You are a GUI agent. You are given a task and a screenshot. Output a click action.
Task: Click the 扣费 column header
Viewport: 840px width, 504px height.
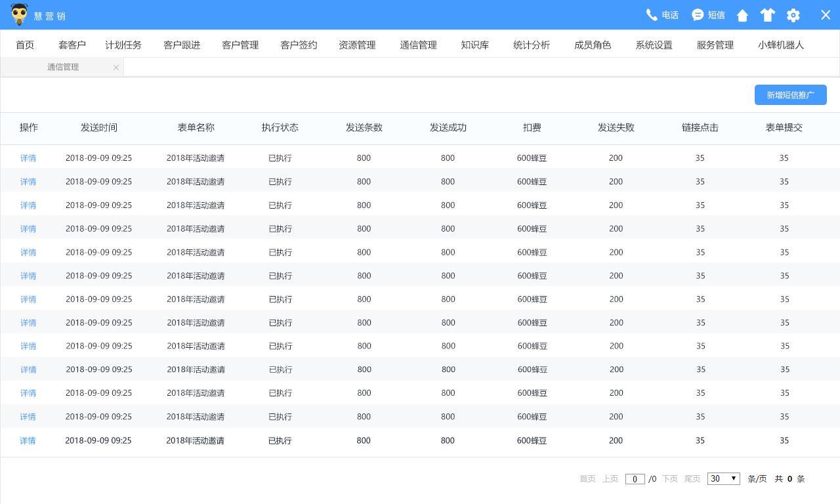[532, 127]
